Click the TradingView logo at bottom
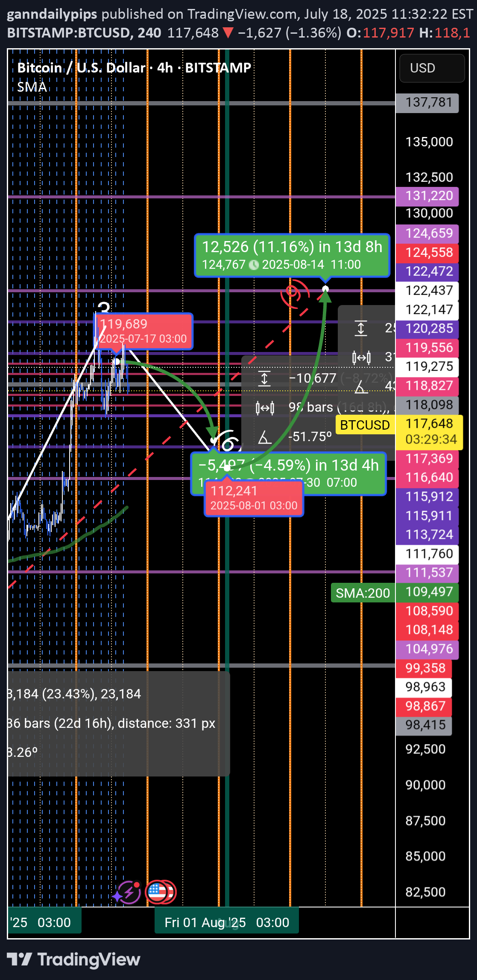Image resolution: width=477 pixels, height=980 pixels. (73, 960)
